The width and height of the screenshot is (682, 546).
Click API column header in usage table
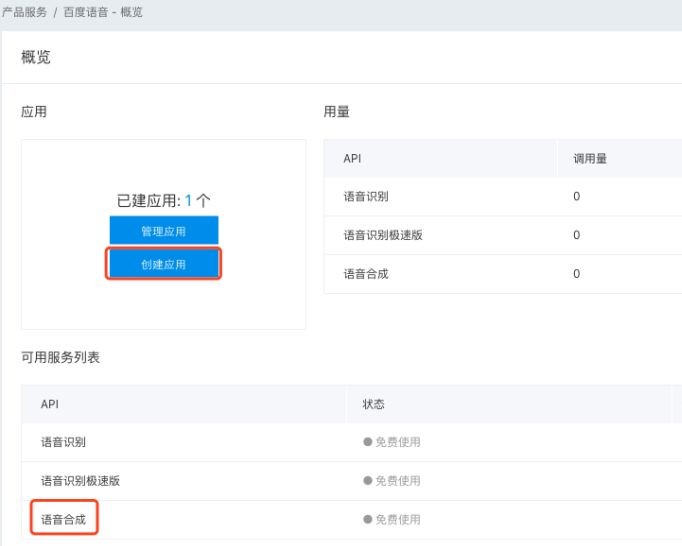tap(352, 158)
